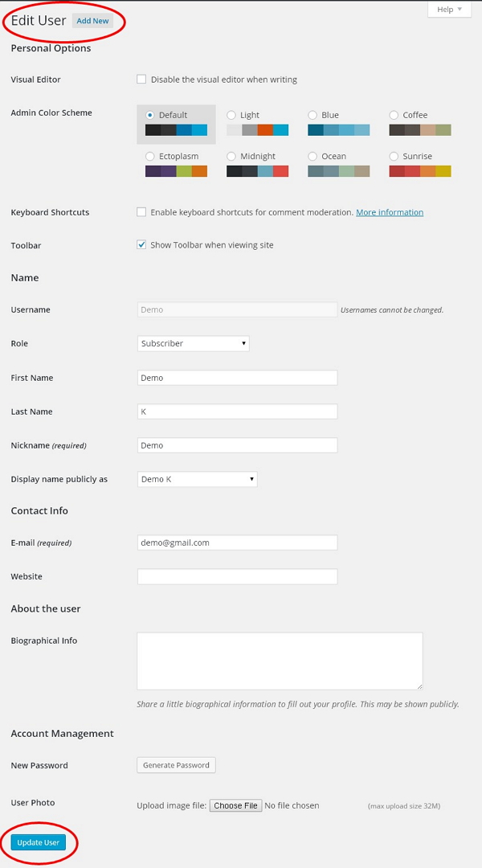Image resolution: width=482 pixels, height=868 pixels.
Task: Click the Update User button
Action: click(x=38, y=842)
